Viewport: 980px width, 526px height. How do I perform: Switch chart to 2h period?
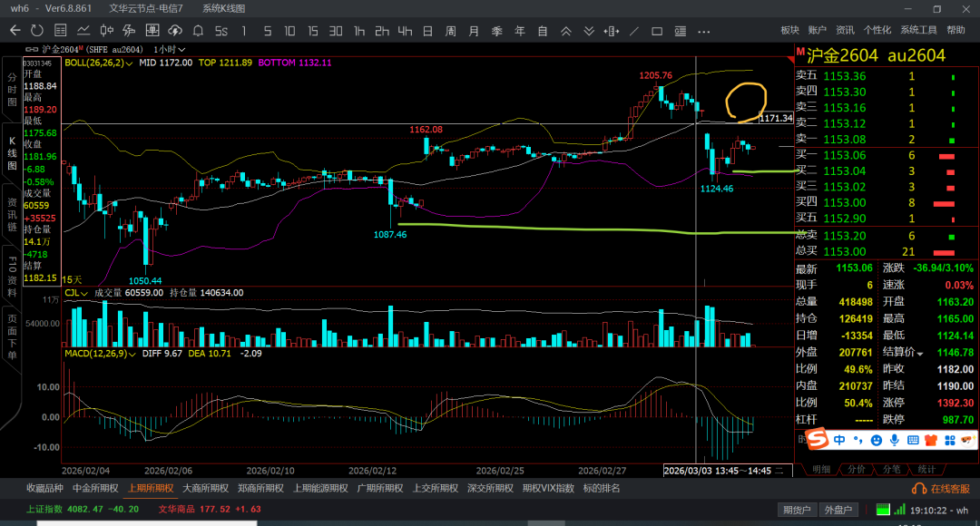tap(382, 31)
